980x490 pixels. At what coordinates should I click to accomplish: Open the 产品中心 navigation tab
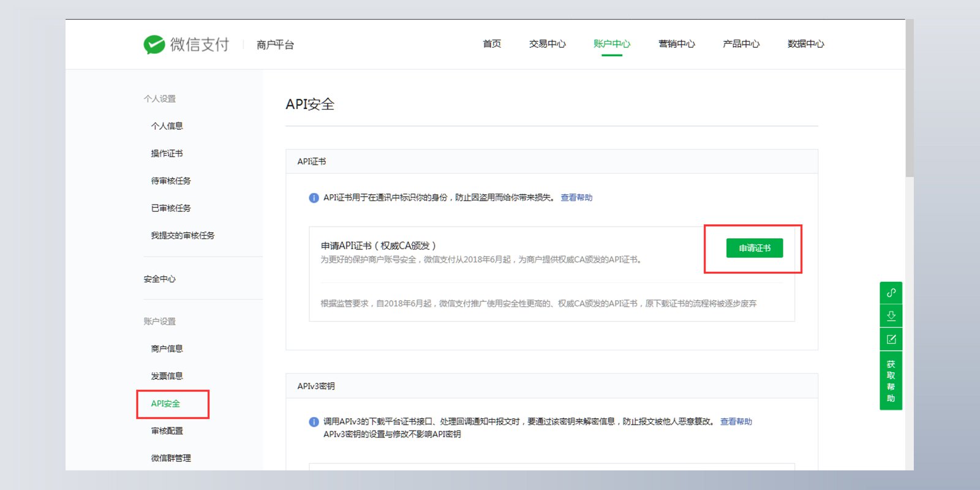pyautogui.click(x=741, y=44)
